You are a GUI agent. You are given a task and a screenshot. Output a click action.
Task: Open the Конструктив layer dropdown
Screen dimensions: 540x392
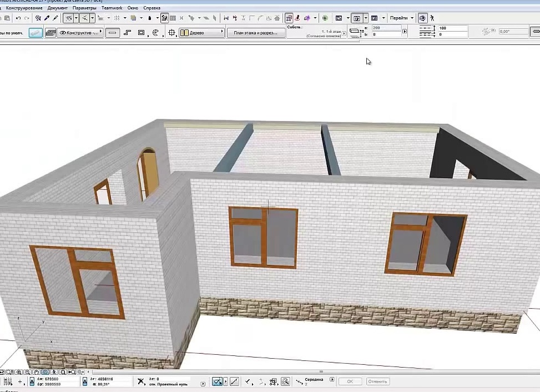(x=80, y=33)
